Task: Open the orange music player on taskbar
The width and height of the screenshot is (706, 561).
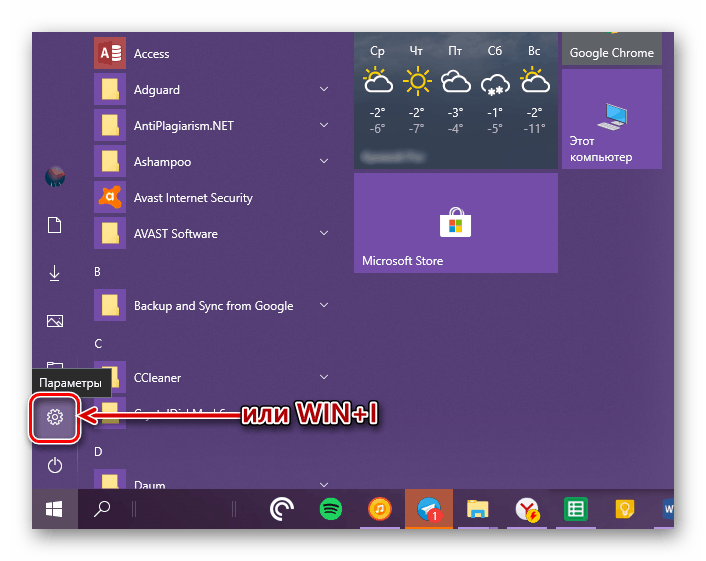Action: click(x=380, y=509)
